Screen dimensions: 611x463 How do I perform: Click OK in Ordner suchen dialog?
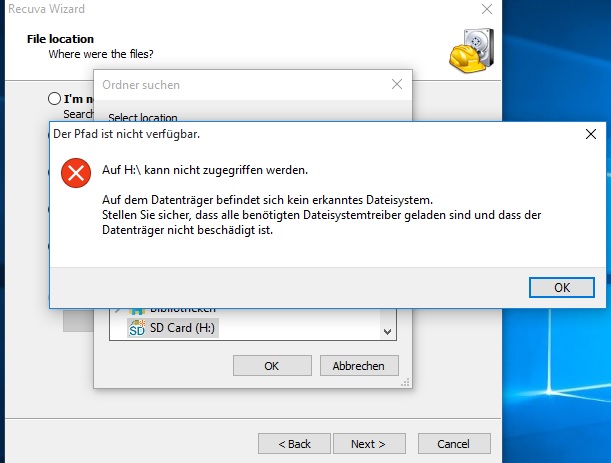[x=272, y=366]
